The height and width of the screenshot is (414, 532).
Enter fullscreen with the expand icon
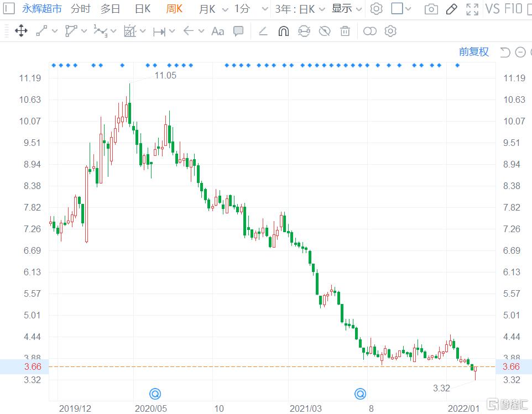472,9
